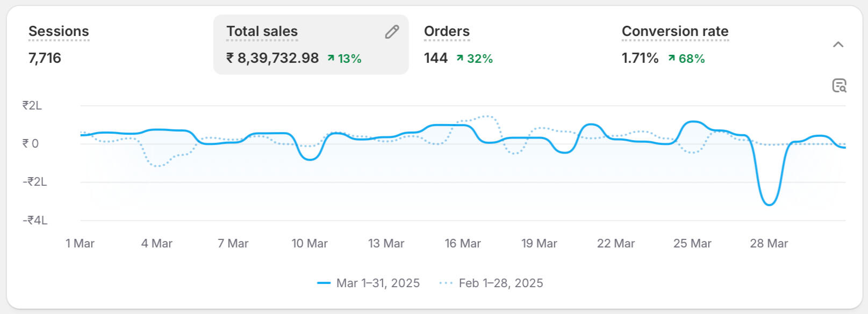Click the Orders 32% increase indicator
Image resolution: width=868 pixels, height=314 pixels.
475,59
